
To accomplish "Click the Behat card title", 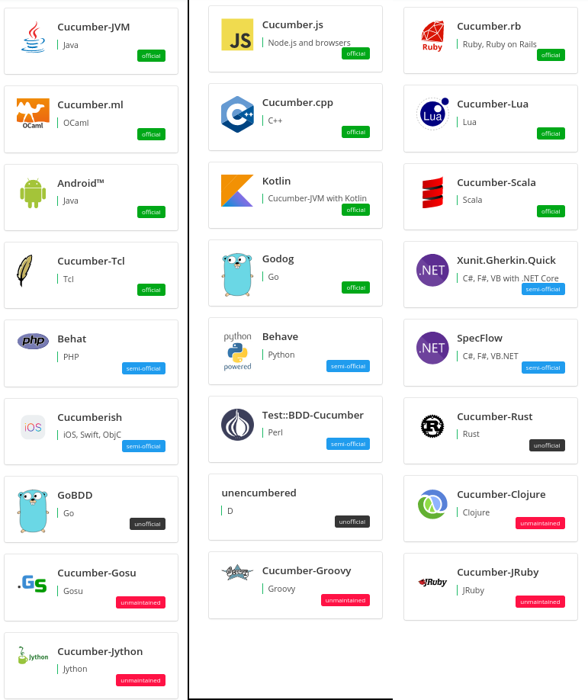I will point(72,339).
